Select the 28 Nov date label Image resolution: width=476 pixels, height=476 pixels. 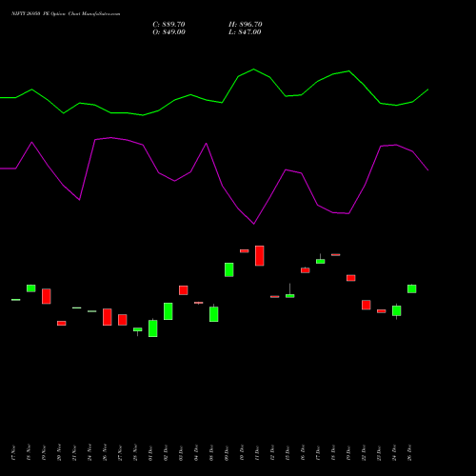(135, 453)
